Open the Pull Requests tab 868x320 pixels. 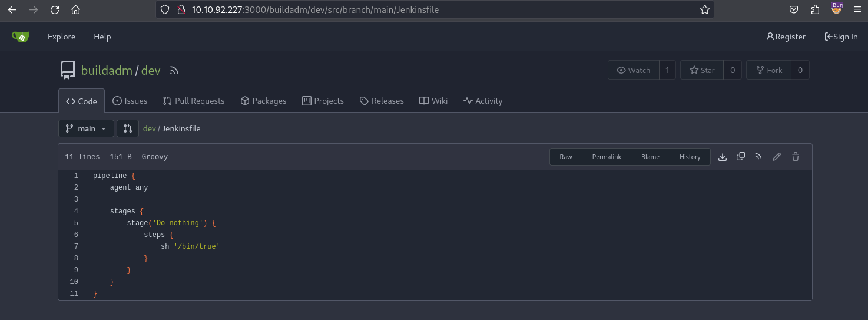pos(194,101)
